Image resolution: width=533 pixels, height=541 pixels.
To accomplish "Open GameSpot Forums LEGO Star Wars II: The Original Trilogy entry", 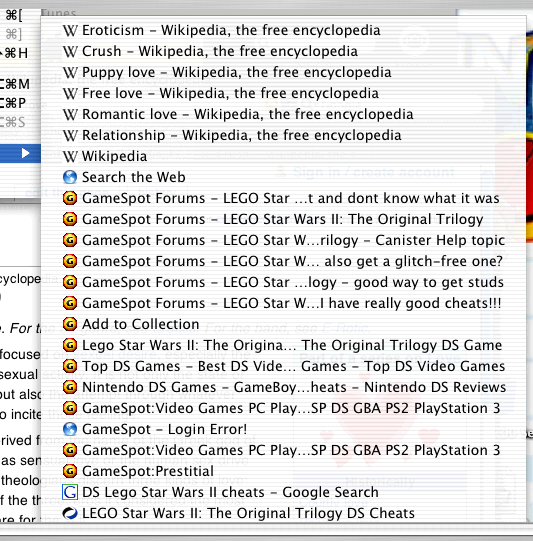I will tap(284, 219).
